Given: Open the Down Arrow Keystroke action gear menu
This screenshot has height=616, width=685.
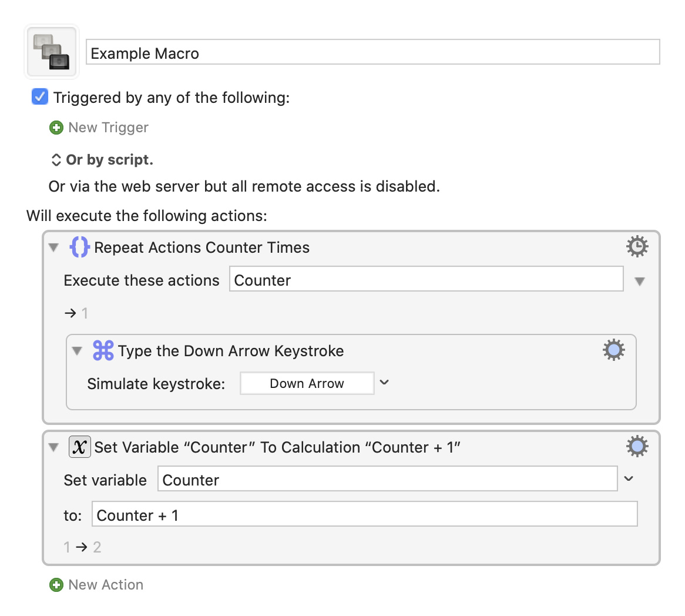Looking at the screenshot, I should click(614, 350).
